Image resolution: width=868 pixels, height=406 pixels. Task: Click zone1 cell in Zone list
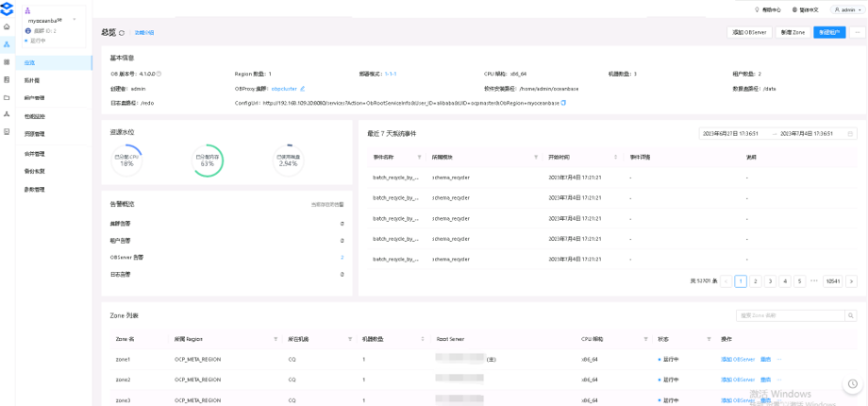123,360
